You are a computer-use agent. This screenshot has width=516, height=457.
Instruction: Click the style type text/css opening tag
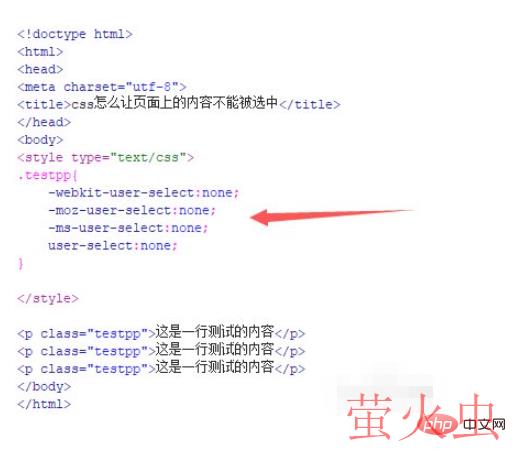(x=105, y=157)
